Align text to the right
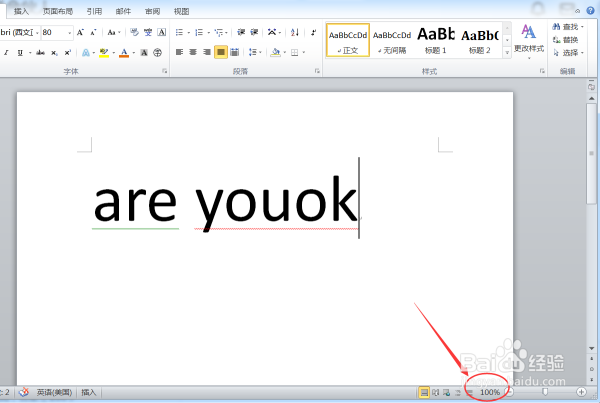This screenshot has width=600, height=403. coord(207,52)
